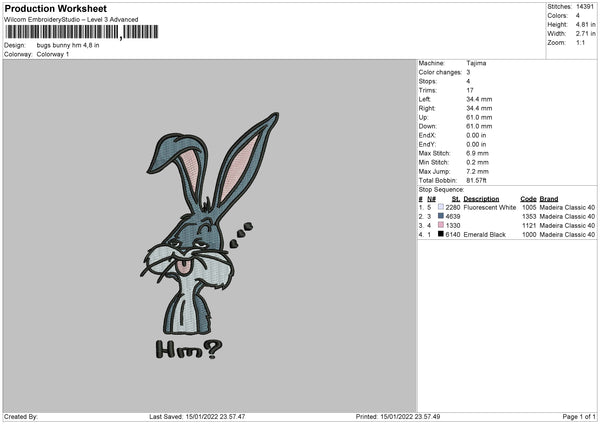Click stitch count '1330' in stop sequence
The width and height of the screenshot is (600, 424).
click(x=453, y=226)
